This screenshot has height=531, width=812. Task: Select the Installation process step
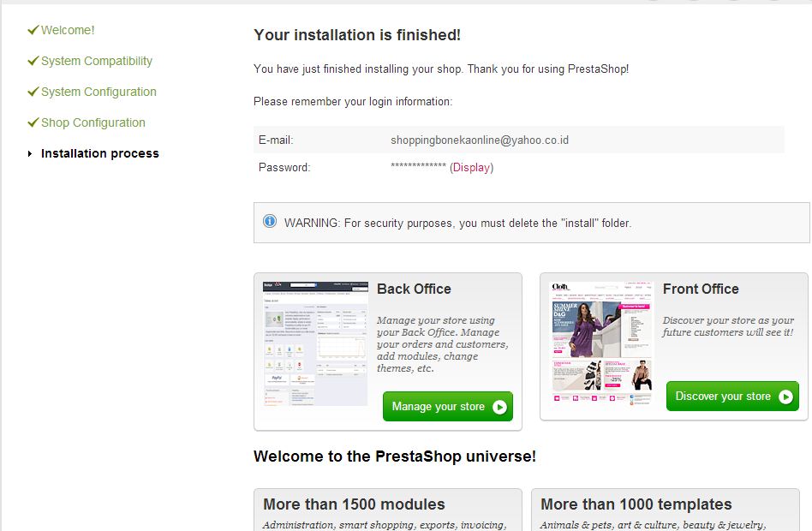[100, 153]
